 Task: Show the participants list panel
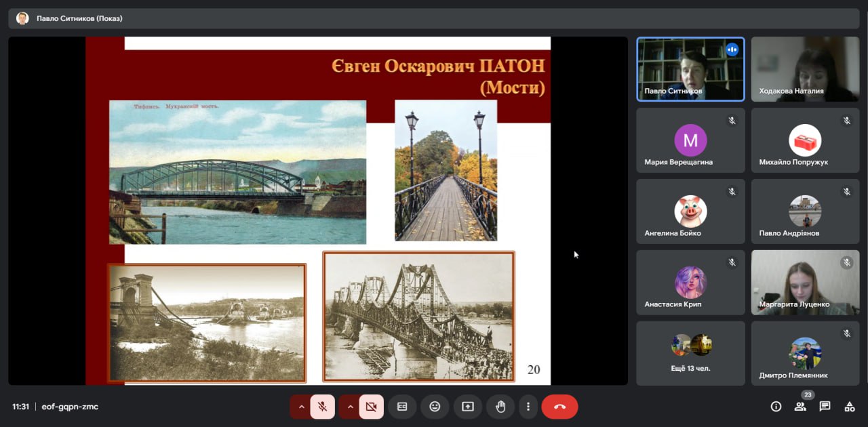(x=800, y=407)
